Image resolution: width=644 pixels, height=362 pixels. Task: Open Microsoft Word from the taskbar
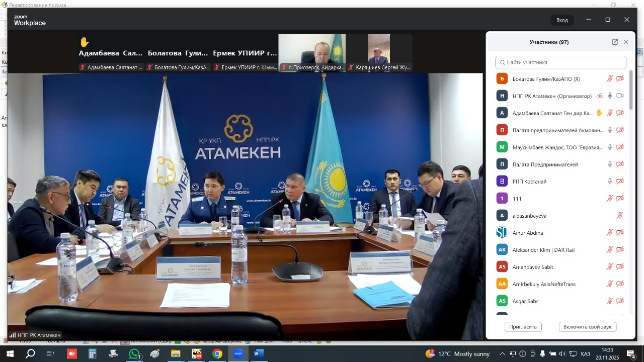point(259,354)
